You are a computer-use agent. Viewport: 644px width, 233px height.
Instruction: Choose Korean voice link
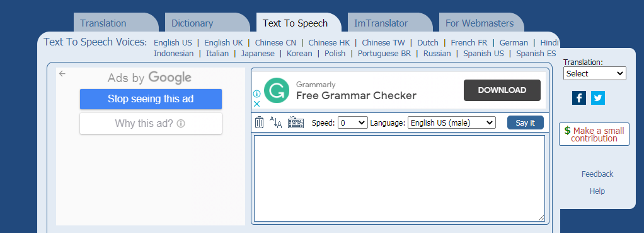(299, 54)
